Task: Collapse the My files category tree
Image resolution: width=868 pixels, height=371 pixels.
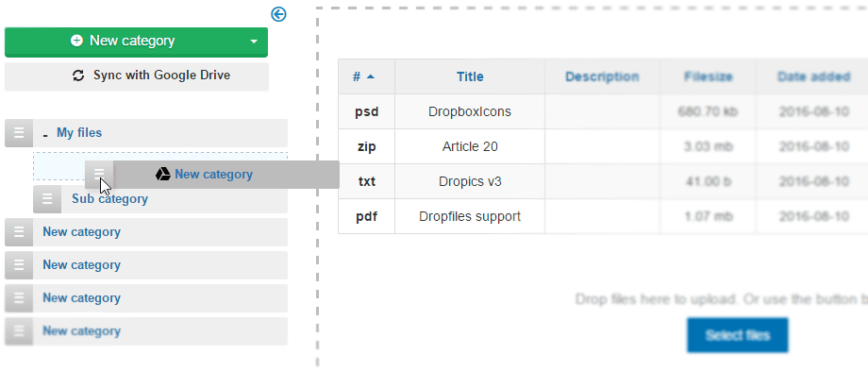Action: click(x=45, y=133)
